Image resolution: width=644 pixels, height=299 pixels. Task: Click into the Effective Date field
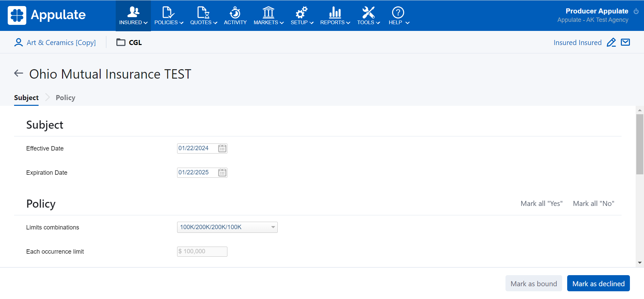pos(197,148)
